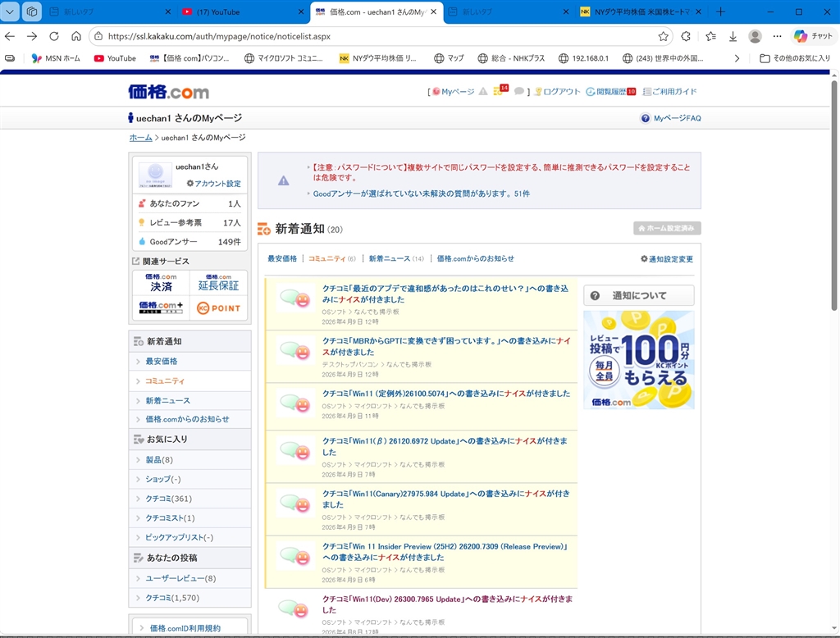The width and height of the screenshot is (840, 638).
Task: Open unresolved Goodアンサー questions 51件 link
Action: tap(421, 194)
